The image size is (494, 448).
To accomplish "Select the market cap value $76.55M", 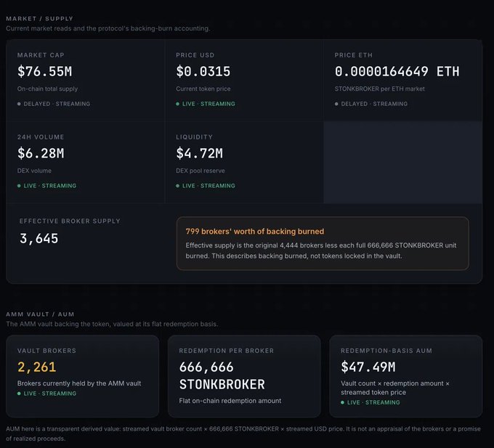I will (x=44, y=71).
